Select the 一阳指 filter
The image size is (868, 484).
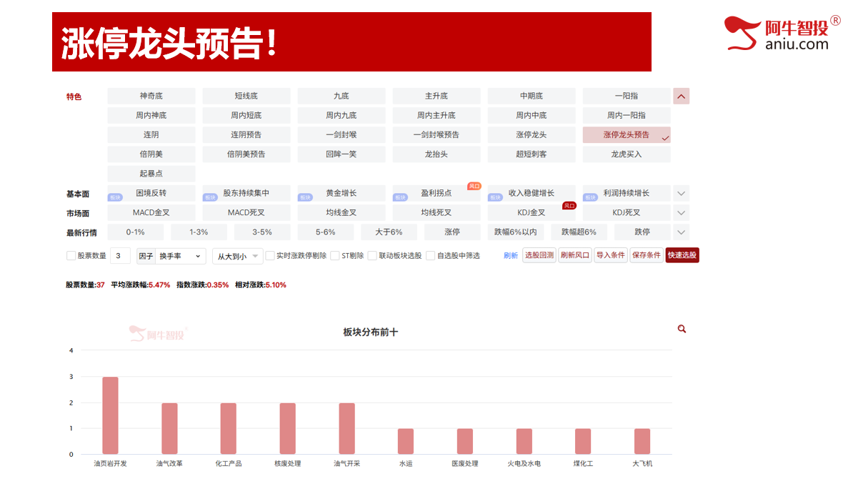coord(627,96)
